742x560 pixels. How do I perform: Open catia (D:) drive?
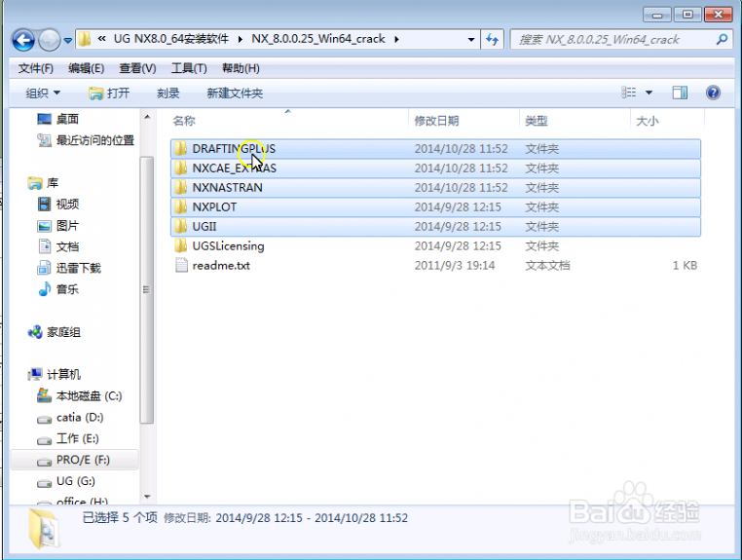80,417
